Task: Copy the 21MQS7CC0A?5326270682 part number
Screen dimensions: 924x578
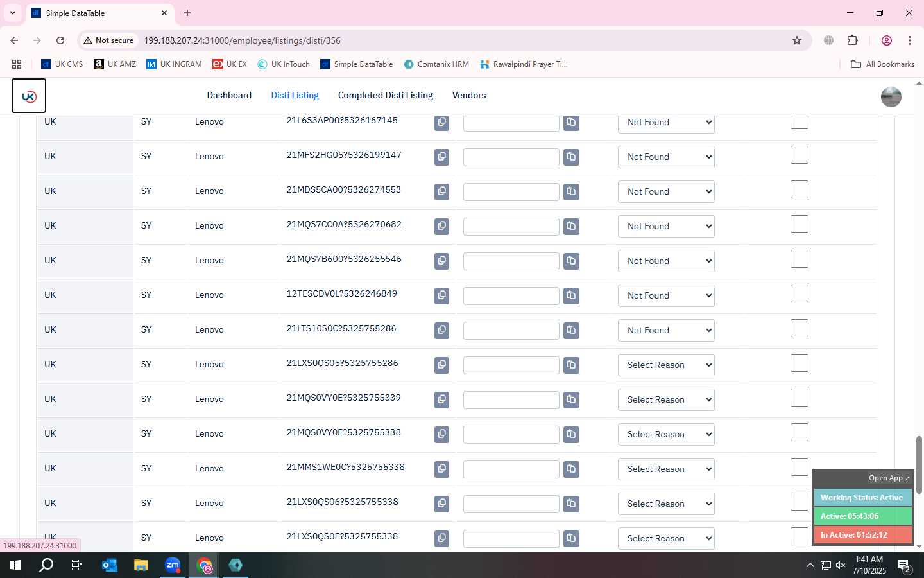Action: click(x=441, y=226)
